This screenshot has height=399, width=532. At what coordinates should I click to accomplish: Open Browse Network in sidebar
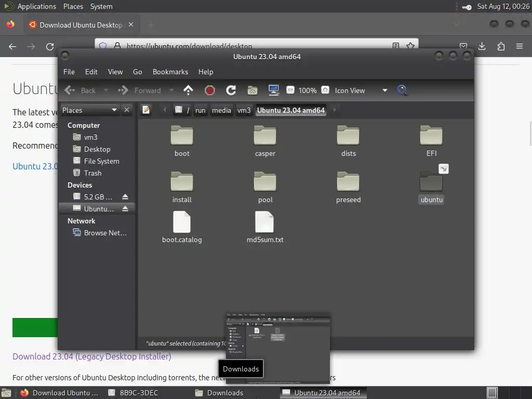pyautogui.click(x=105, y=233)
